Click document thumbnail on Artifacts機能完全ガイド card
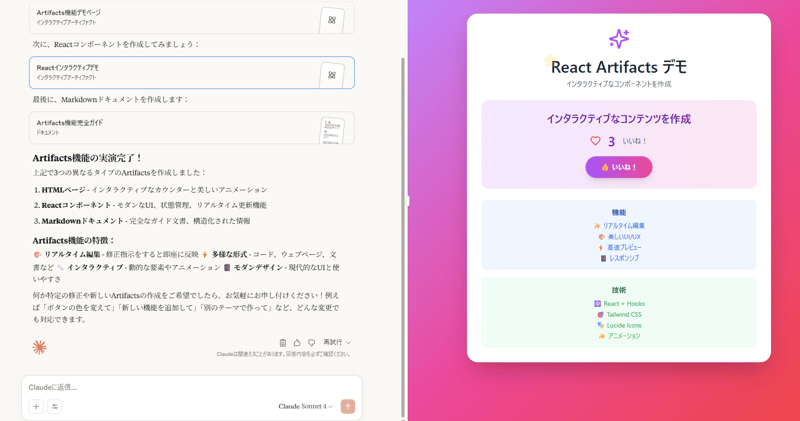Screen dimensions: 800x421 click(x=332, y=131)
